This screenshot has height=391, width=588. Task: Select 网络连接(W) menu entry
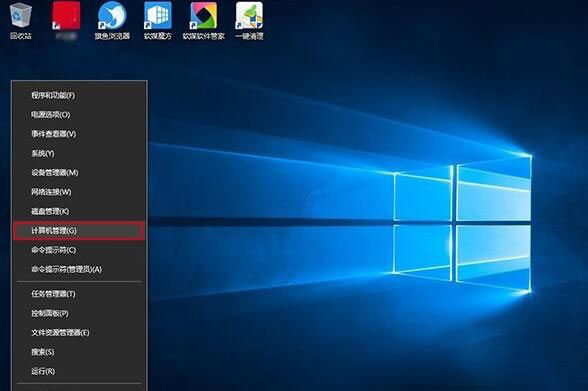pos(79,192)
